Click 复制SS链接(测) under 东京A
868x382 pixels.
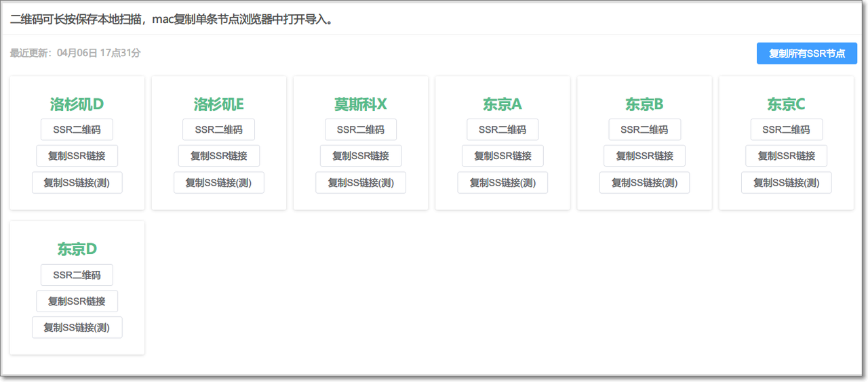[502, 182]
